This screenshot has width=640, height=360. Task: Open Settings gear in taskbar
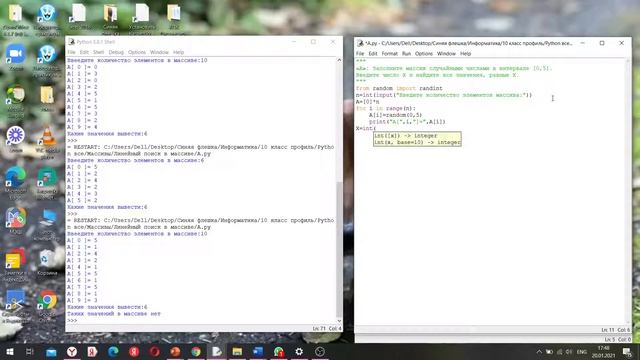[x=299, y=351]
